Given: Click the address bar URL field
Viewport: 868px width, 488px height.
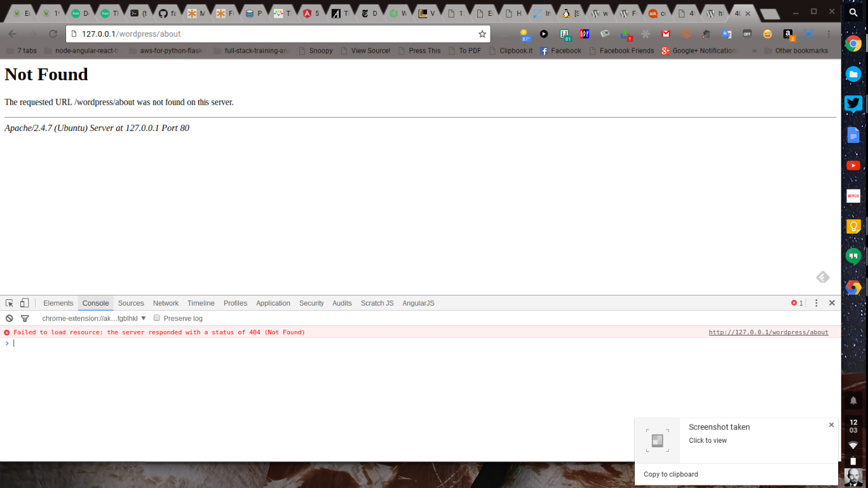Looking at the screenshot, I should 273,34.
